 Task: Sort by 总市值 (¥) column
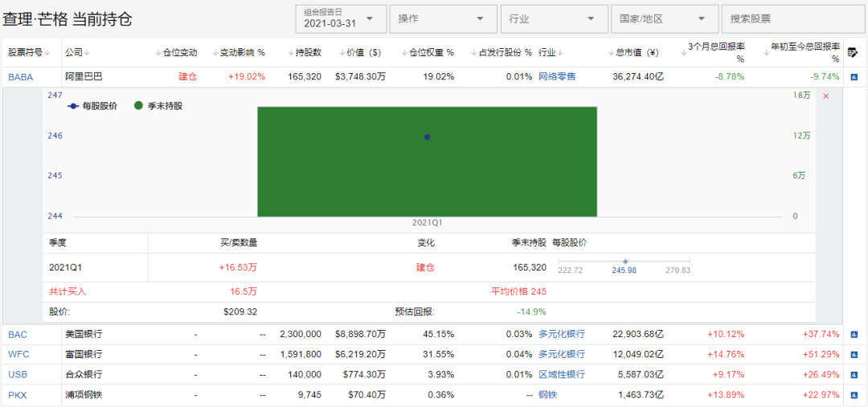(633, 52)
